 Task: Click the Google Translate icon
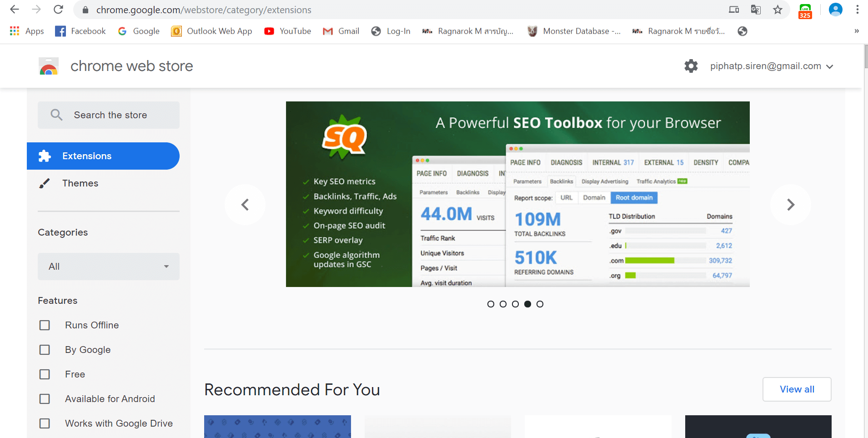756,10
